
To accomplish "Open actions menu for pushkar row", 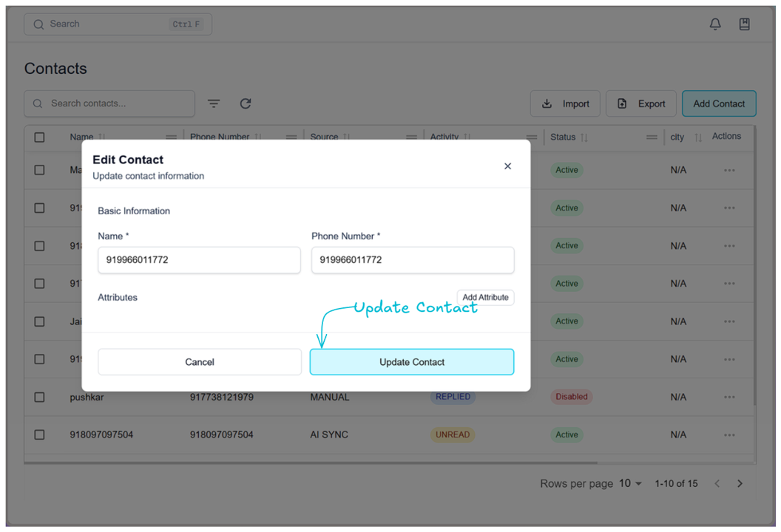I will coord(729,398).
